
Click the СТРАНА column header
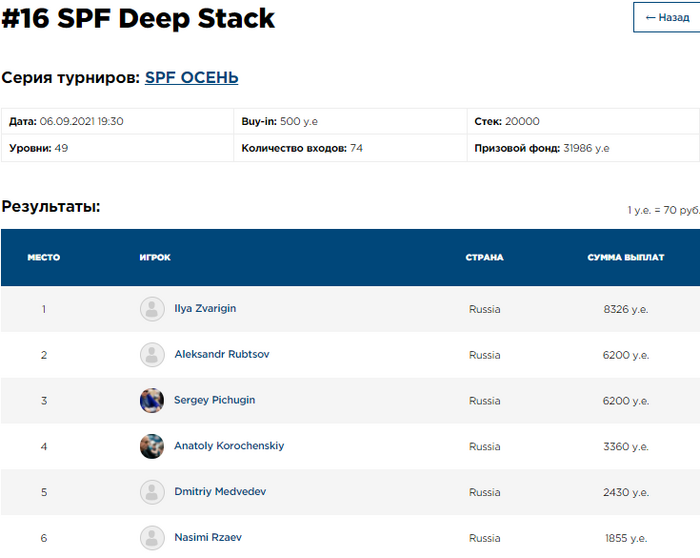[484, 257]
